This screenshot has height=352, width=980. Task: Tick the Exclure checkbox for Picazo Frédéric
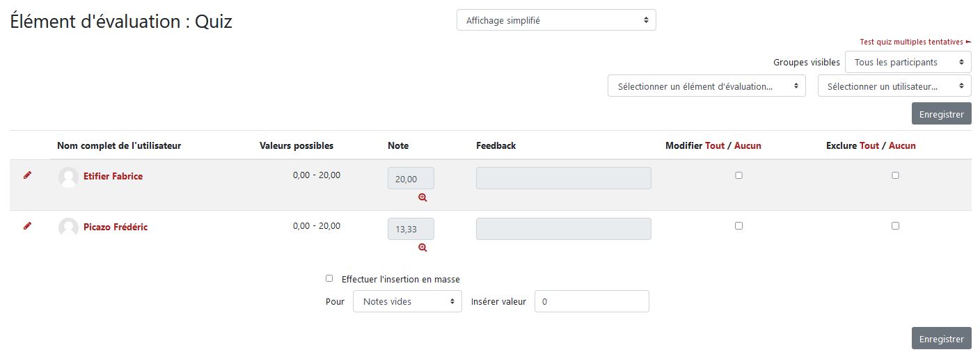click(895, 226)
